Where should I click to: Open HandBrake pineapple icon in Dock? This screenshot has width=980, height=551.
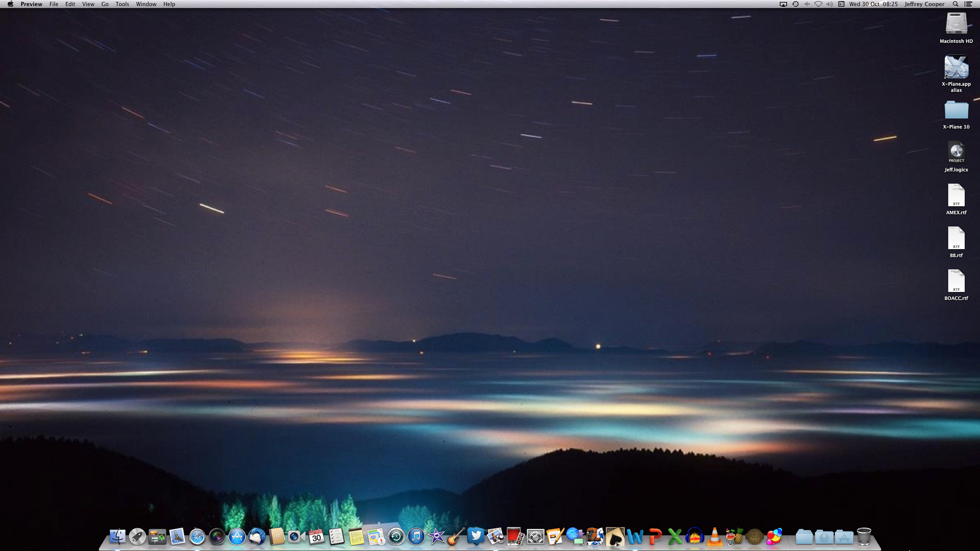[735, 536]
